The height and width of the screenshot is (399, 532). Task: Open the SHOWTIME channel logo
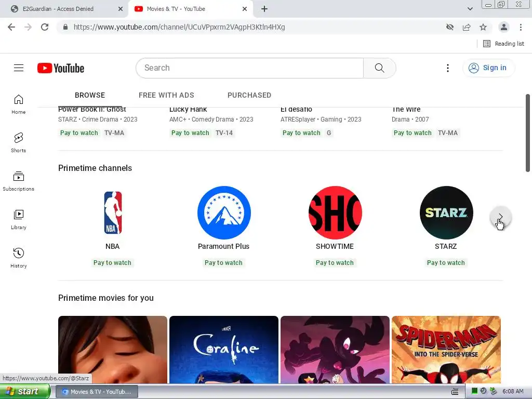(335, 212)
